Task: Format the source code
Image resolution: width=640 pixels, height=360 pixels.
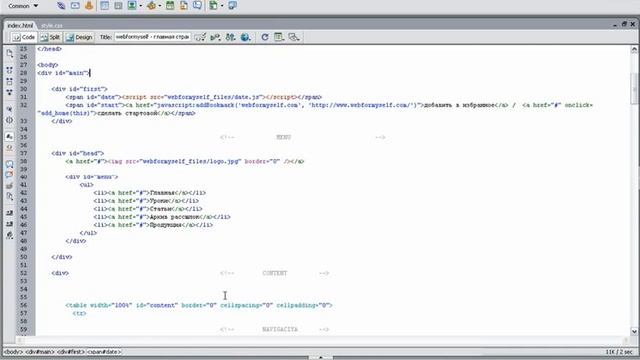Action: [x=9, y=235]
